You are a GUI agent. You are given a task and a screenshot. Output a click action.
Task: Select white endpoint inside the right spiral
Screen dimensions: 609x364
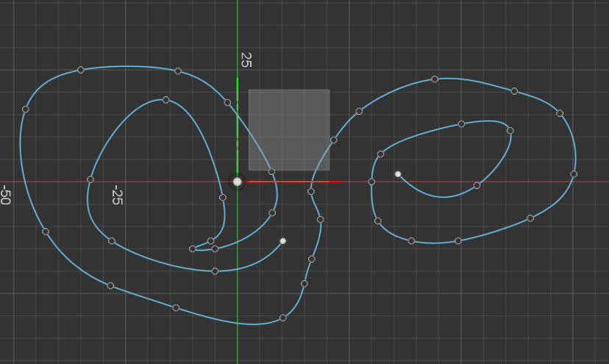pos(398,174)
